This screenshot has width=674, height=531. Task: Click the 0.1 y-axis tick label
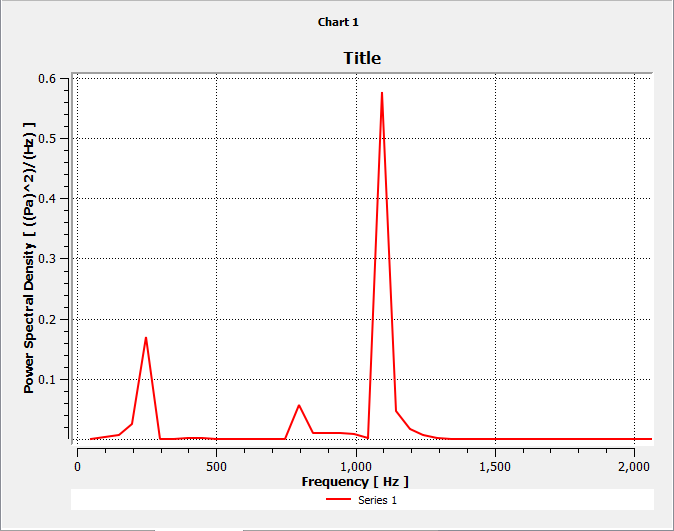(x=47, y=380)
